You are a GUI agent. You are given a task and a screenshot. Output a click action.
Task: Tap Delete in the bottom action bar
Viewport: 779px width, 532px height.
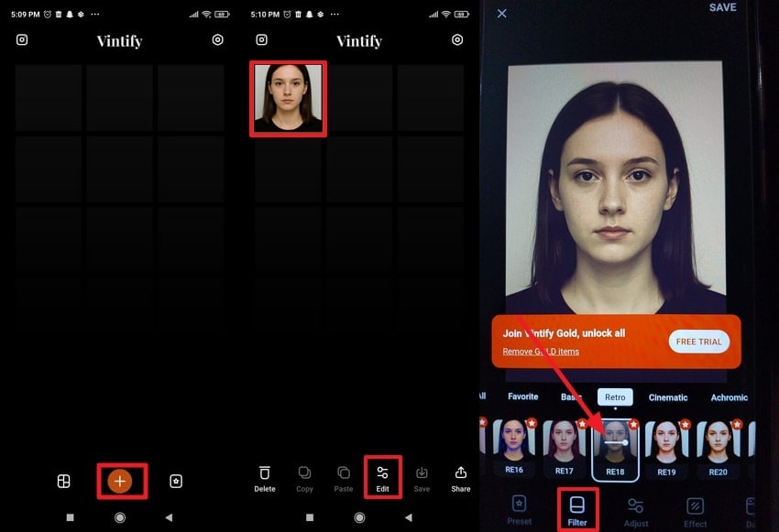265,480
